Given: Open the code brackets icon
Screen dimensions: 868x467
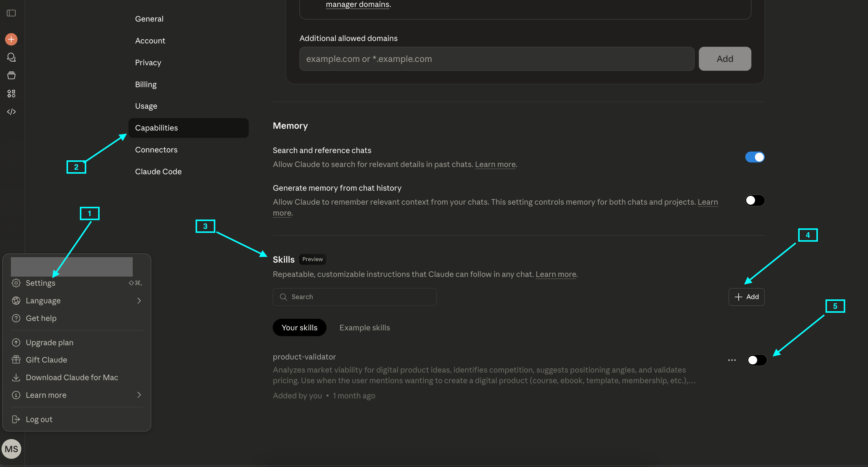Looking at the screenshot, I should pyautogui.click(x=11, y=111).
